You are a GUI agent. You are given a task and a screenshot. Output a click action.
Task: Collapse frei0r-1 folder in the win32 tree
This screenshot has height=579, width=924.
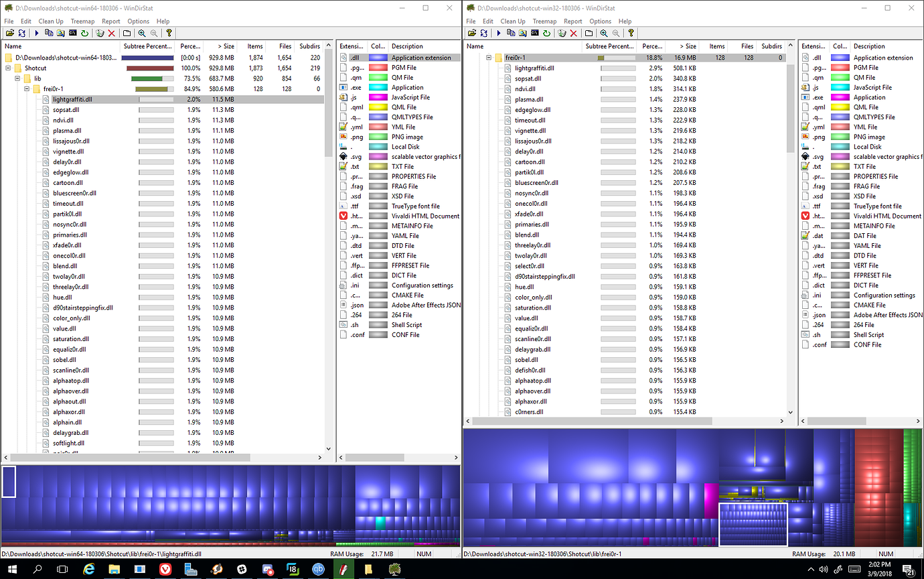click(x=490, y=58)
